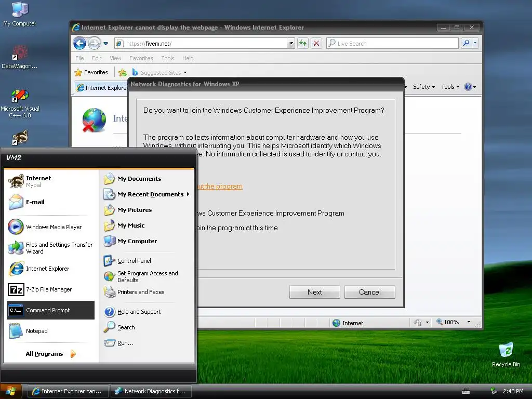
Task: Open the View menu
Action: [115, 58]
